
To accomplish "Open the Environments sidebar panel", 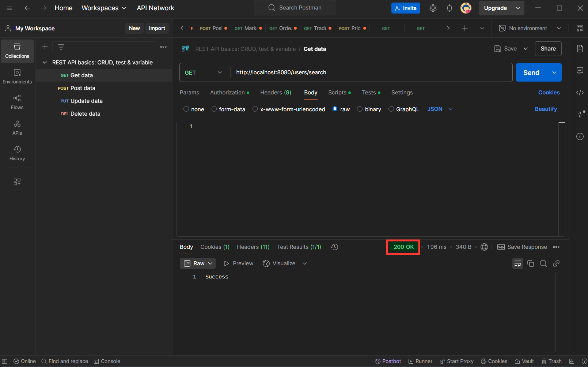I will [17, 77].
